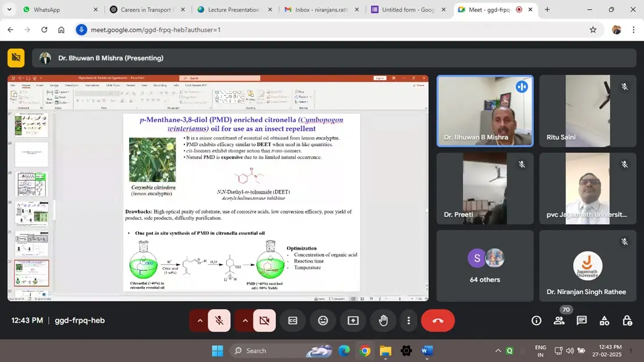This screenshot has height=362, width=644.
Task: Open the Windows Start menu
Action: point(218,351)
